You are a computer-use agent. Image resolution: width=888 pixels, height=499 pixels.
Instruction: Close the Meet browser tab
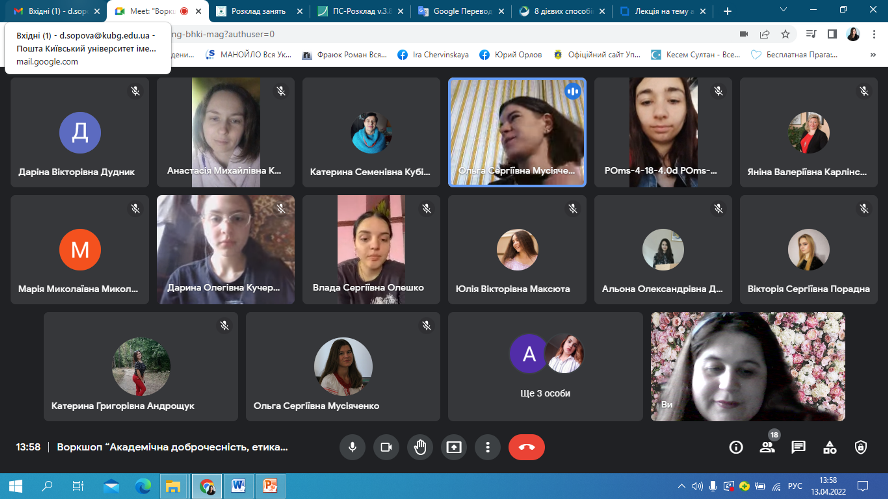[x=198, y=11]
